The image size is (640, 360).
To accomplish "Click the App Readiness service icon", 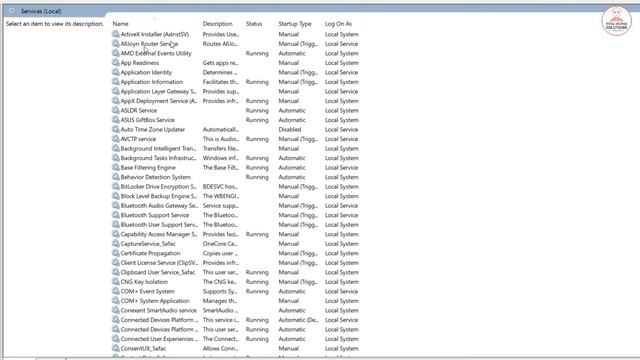I will coord(116,62).
